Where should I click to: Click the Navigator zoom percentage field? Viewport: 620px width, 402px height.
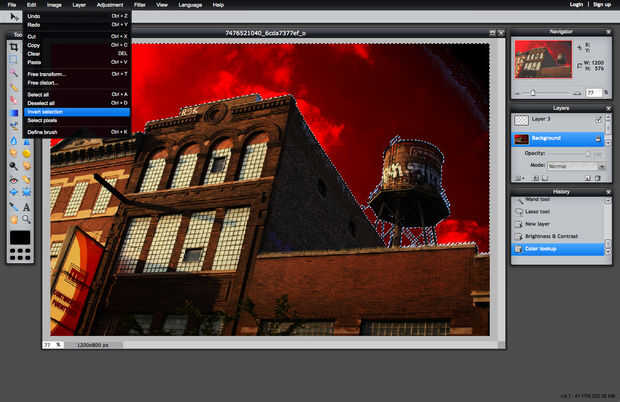tap(593, 93)
